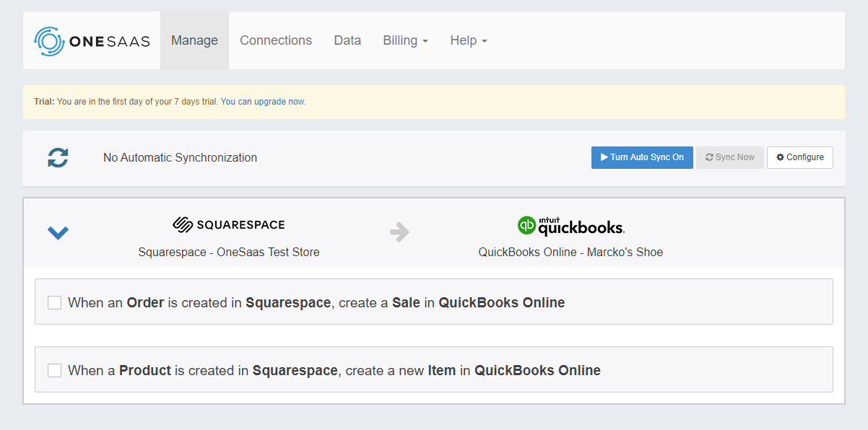Click the gray arrow between the connections

[399, 232]
